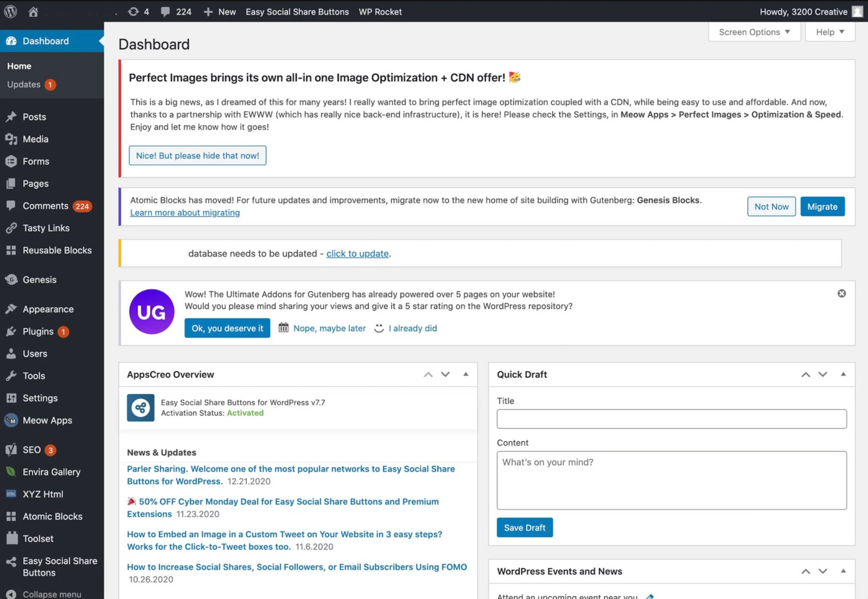Expand the Help dropdown tab
868x599 pixels.
click(830, 32)
